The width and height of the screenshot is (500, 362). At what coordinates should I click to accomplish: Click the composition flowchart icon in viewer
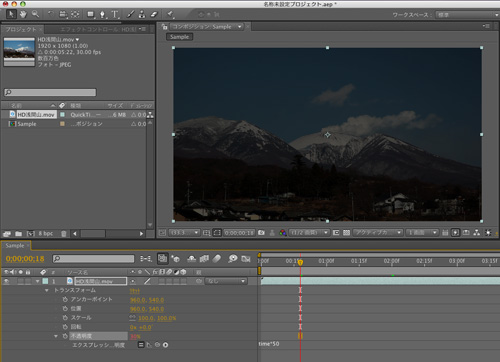(477, 233)
